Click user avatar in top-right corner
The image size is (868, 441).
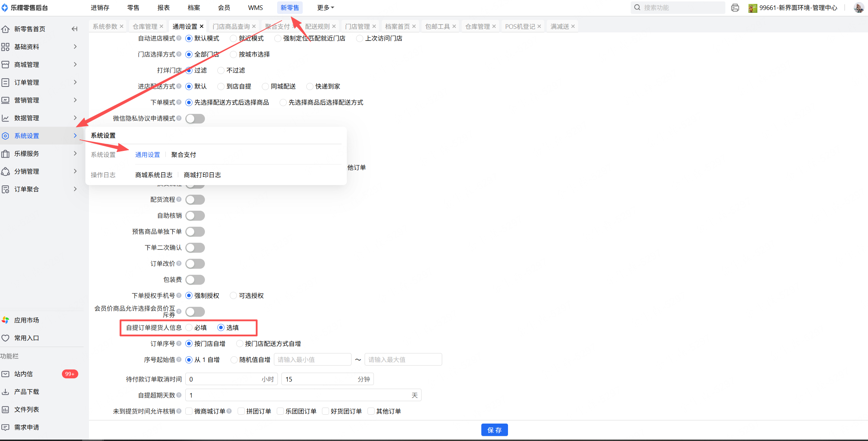tap(858, 7)
